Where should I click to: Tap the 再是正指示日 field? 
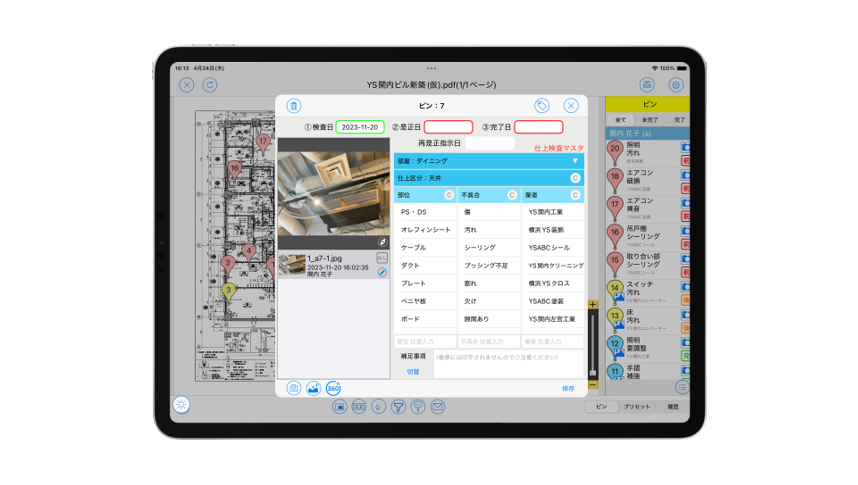click(x=489, y=143)
